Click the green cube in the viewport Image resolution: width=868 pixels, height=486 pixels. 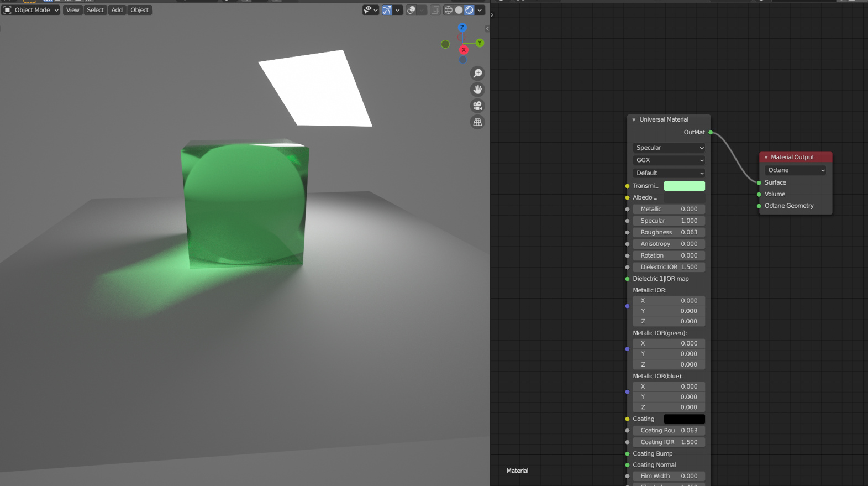(x=245, y=205)
